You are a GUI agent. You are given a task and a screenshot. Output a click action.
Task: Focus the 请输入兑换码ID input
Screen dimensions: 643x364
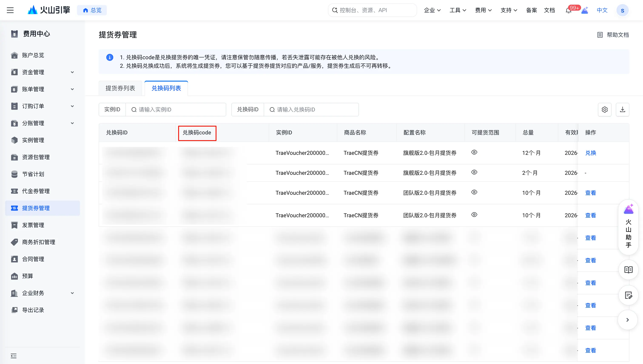311,110
